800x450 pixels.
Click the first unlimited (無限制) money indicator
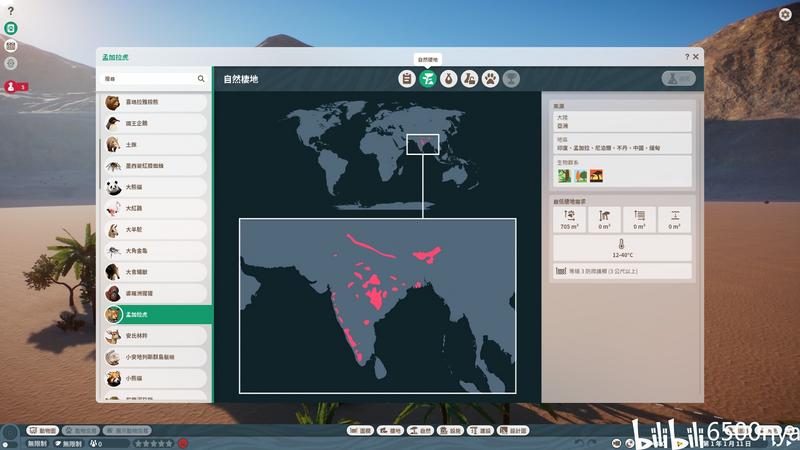pyautogui.click(x=37, y=443)
